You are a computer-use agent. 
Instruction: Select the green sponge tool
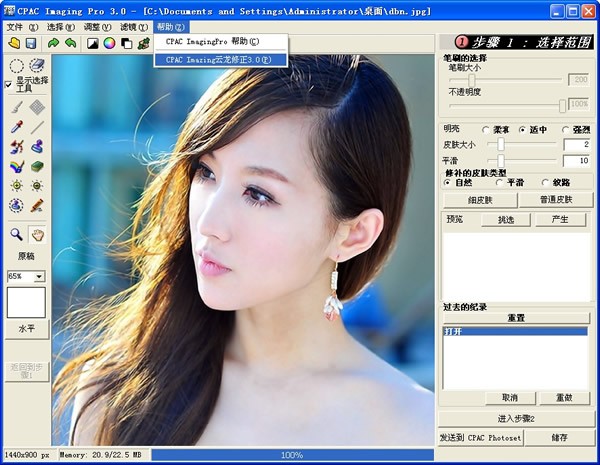click(37, 166)
